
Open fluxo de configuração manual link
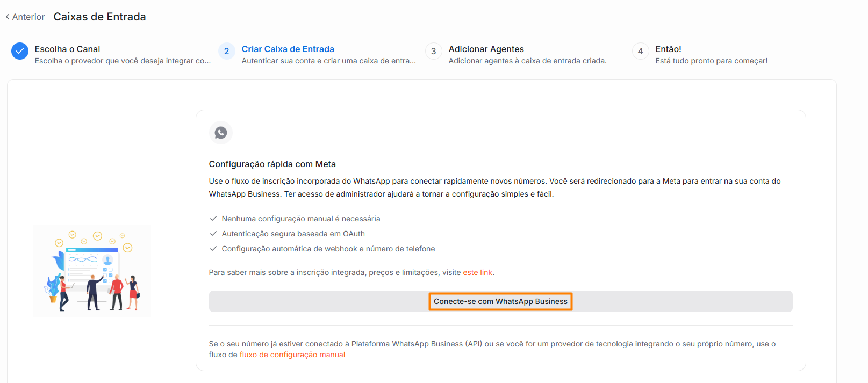pyautogui.click(x=292, y=355)
